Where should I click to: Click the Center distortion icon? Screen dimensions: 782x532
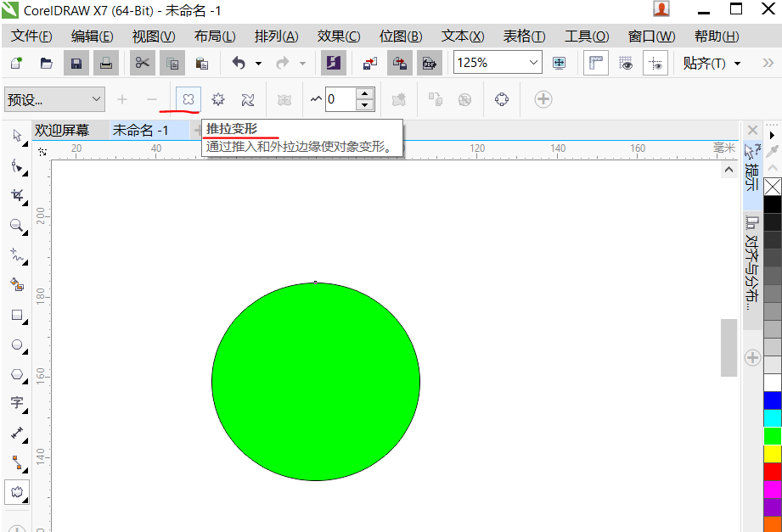point(284,100)
